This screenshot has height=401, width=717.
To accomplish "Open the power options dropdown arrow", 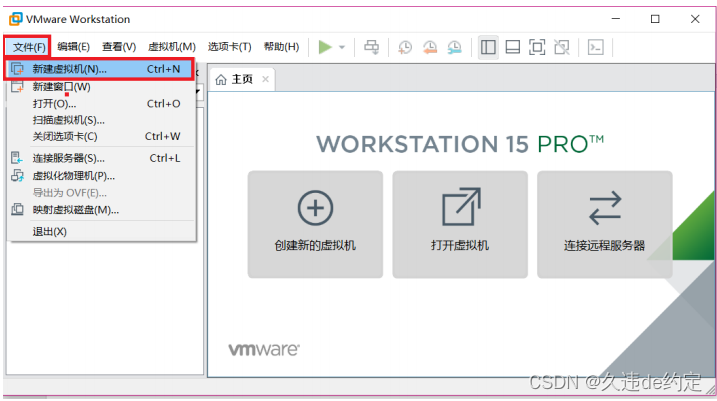I will click(342, 47).
